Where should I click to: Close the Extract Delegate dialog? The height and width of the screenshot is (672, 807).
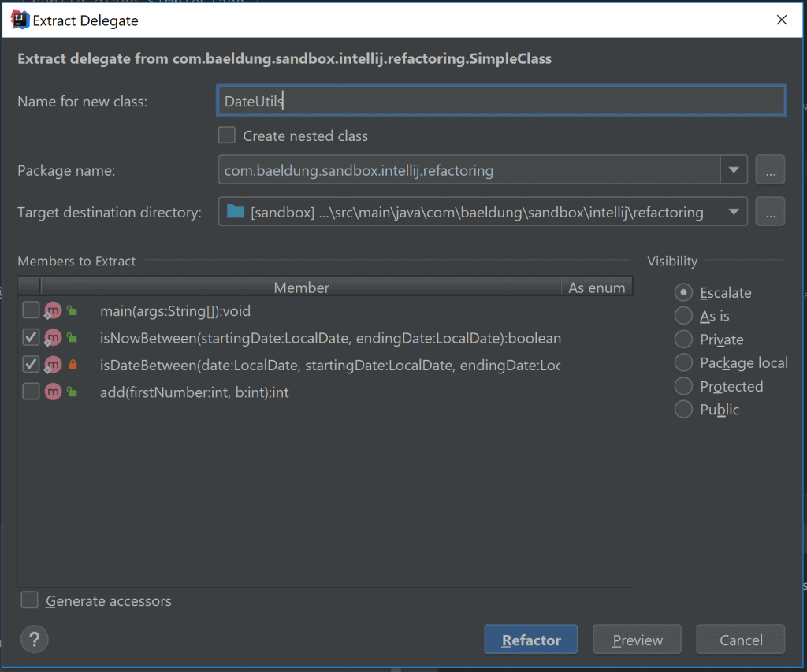point(781,20)
